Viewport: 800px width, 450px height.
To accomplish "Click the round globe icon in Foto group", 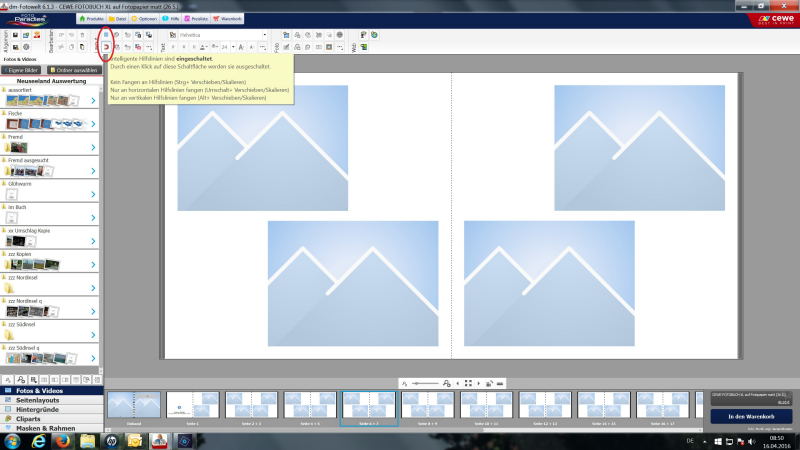I will (340, 35).
